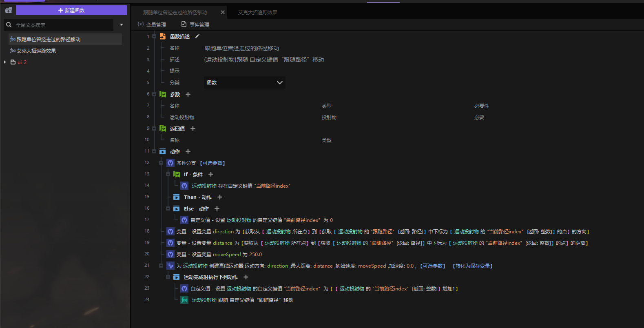Close the 跟随单位曾经走过的路径移动 tab
The height and width of the screenshot is (328, 644).
point(223,12)
